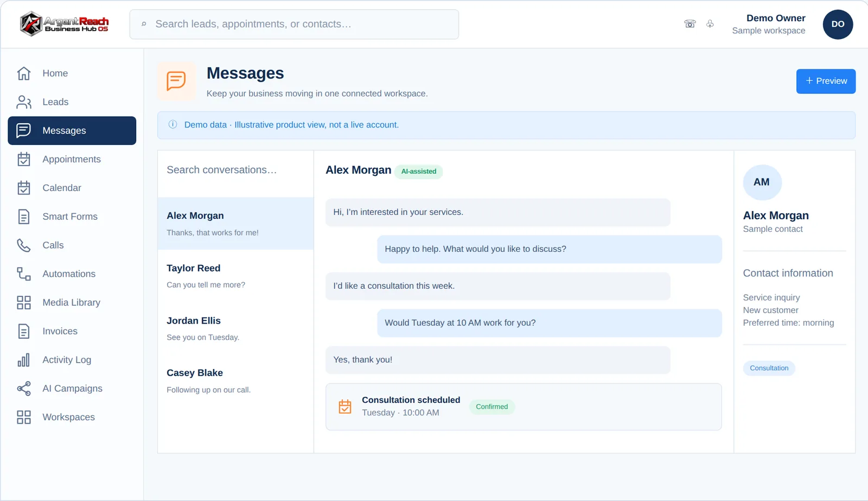Click the Leads people icon
Screen dimensions: 868x501
[24, 102]
